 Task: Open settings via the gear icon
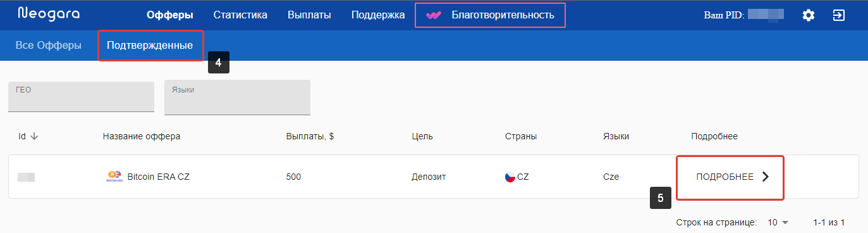click(x=809, y=15)
